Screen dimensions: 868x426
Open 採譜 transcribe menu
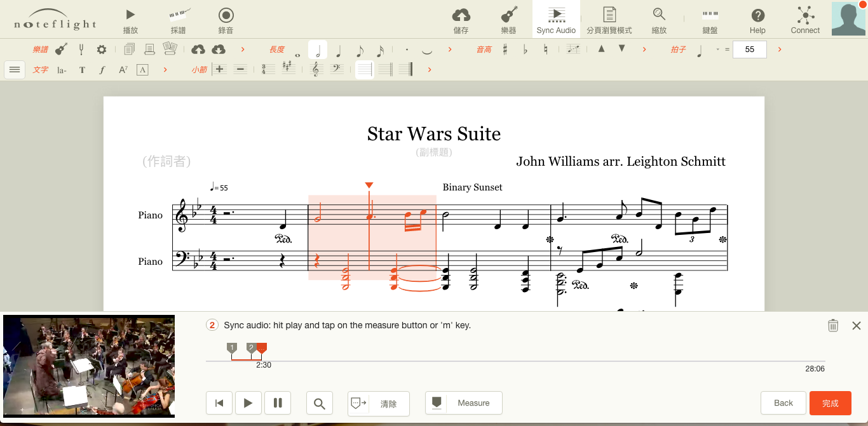click(179, 20)
